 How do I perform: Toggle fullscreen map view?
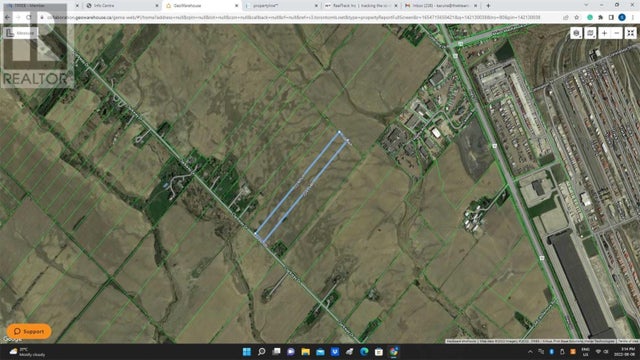click(631, 33)
